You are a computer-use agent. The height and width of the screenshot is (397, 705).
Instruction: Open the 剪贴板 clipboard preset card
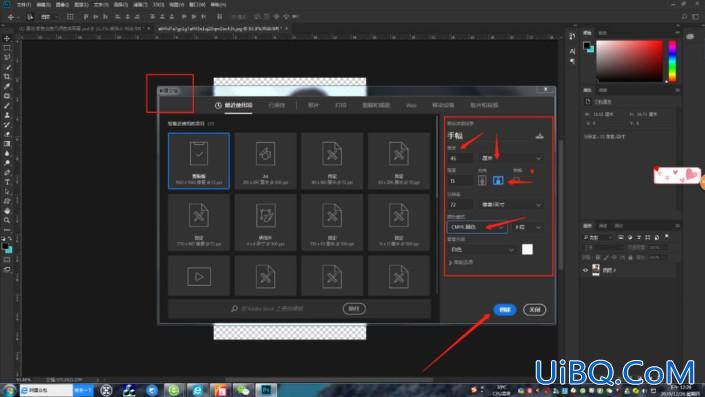coord(199,161)
